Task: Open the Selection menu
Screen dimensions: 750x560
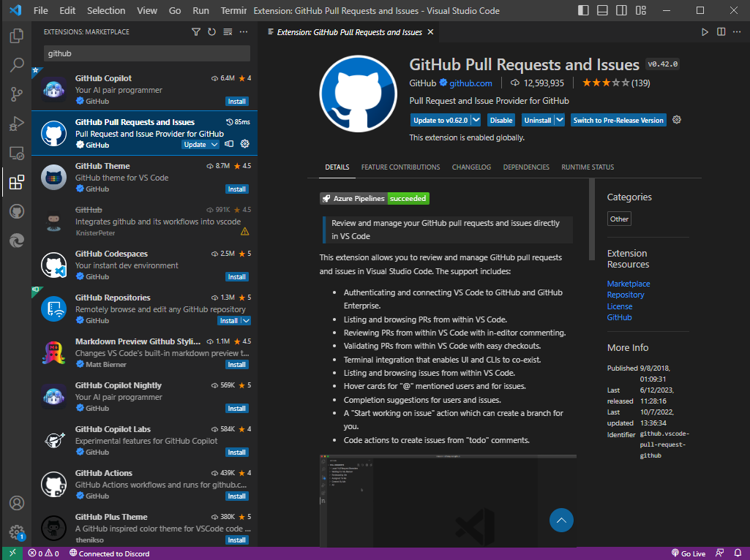Action: pyautogui.click(x=106, y=10)
